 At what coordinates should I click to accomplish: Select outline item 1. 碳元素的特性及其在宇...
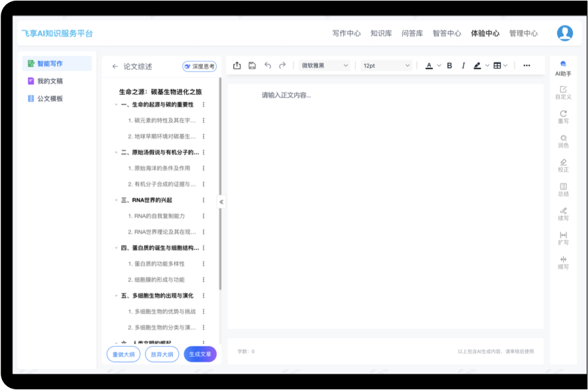162,120
